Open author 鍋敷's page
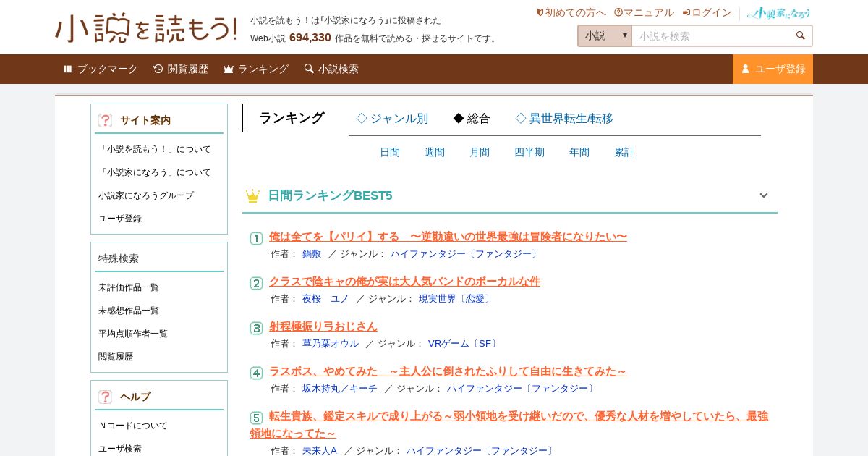The width and height of the screenshot is (868, 456). tap(312, 254)
